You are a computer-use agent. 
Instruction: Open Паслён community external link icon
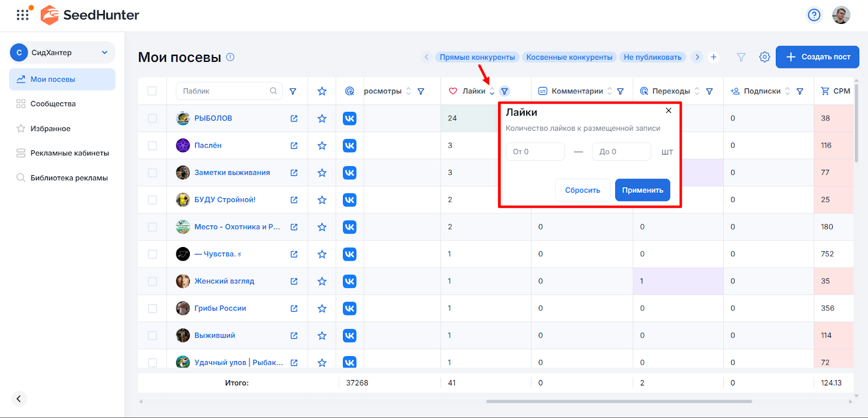pyautogui.click(x=294, y=145)
